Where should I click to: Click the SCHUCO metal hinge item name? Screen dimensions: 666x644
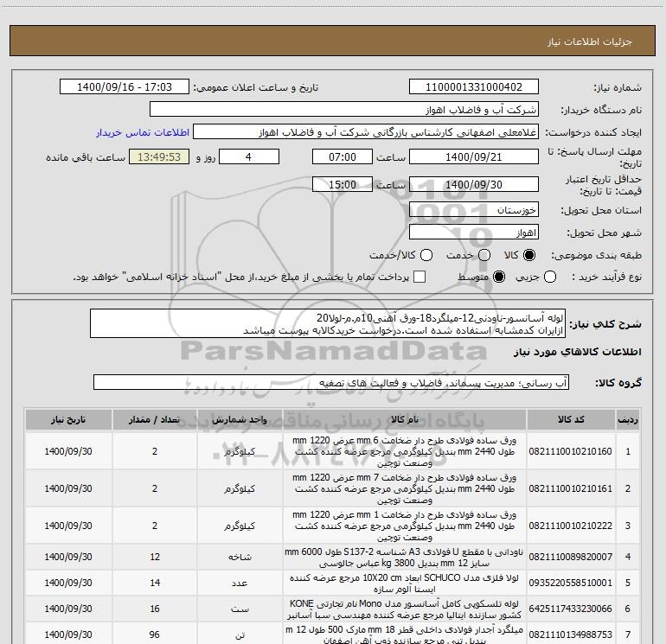[x=405, y=583]
